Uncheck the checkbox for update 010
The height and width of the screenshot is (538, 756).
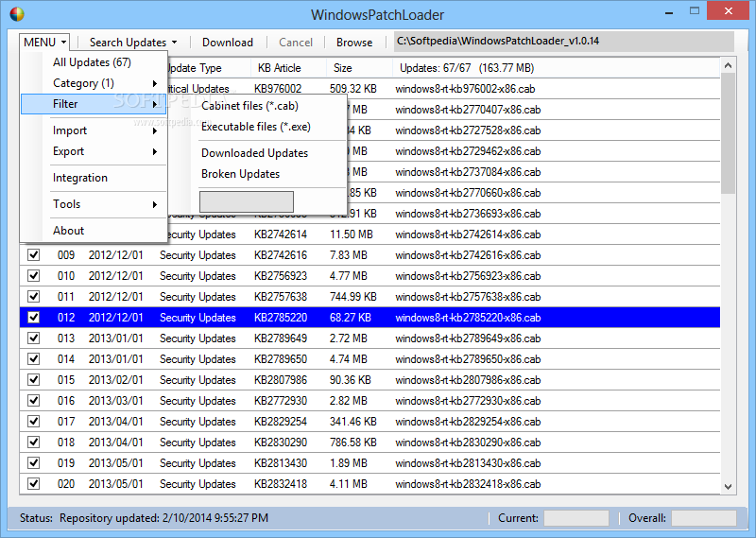(33, 275)
